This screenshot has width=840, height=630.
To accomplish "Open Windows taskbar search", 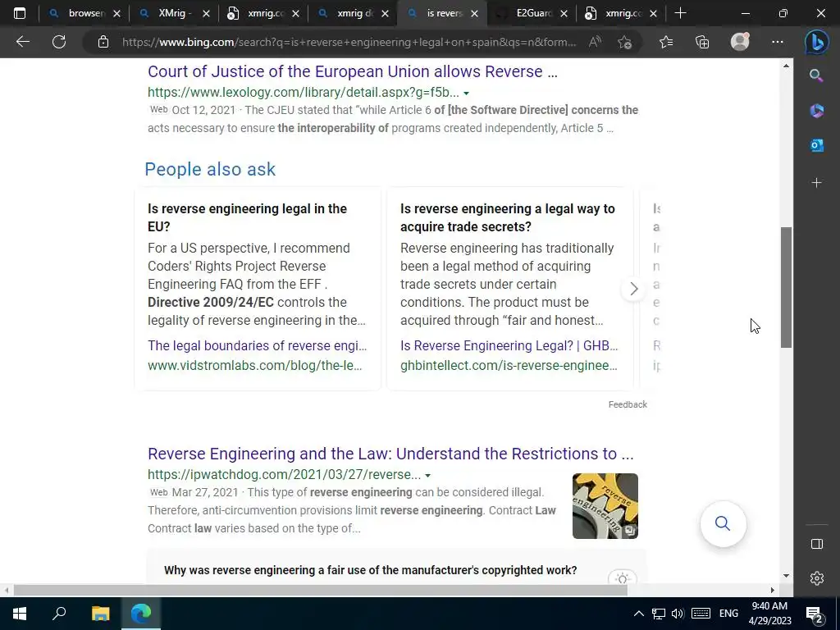I will (59, 614).
